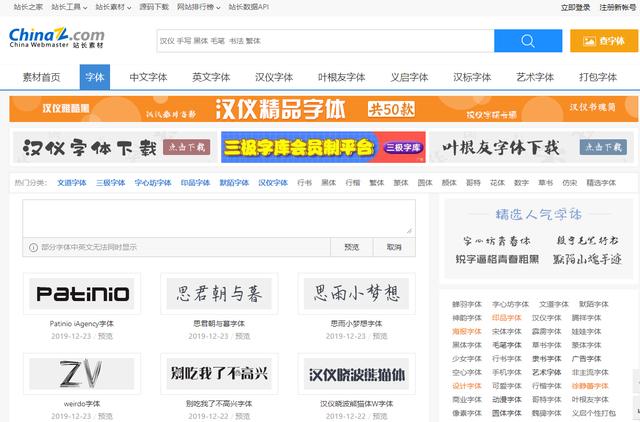640x422 pixels.
Task: Click the 预览 preview button
Action: pyautogui.click(x=351, y=247)
